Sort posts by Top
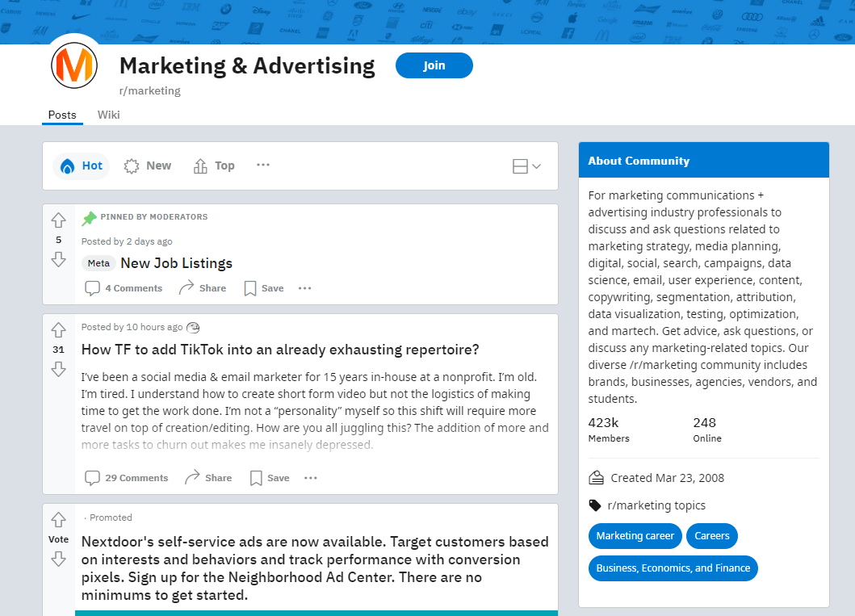This screenshot has width=855, height=616. pyautogui.click(x=213, y=165)
